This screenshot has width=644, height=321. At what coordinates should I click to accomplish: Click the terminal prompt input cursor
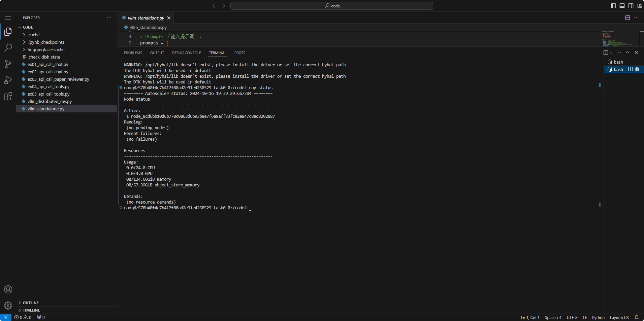pyautogui.click(x=250, y=208)
